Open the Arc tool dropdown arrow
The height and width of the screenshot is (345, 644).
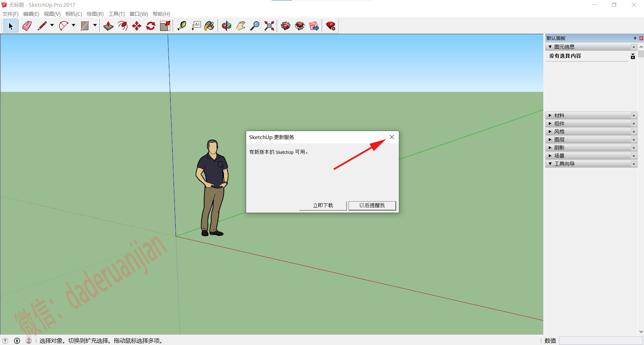74,25
